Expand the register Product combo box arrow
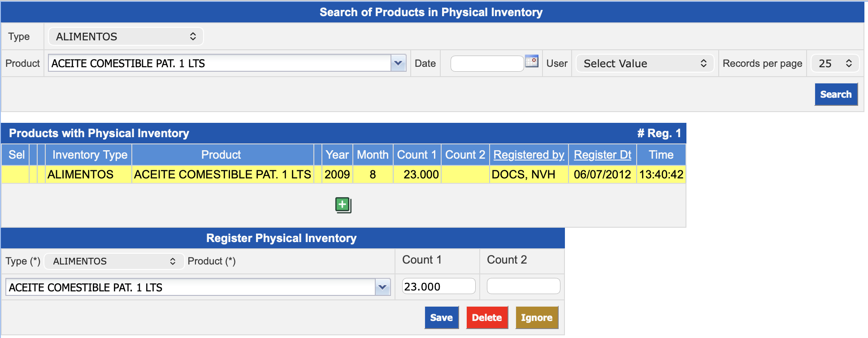Viewport: 868px width, 338px height. click(x=382, y=287)
